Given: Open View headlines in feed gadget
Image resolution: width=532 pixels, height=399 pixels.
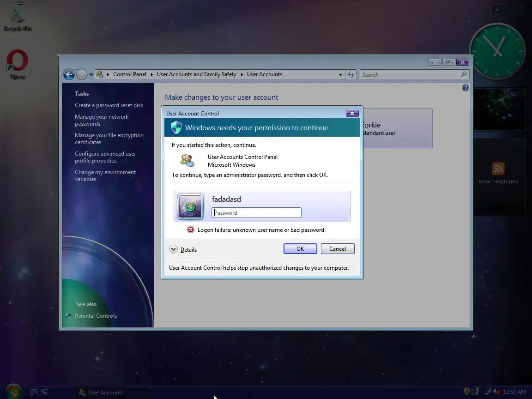Looking at the screenshot, I should pos(498,181).
